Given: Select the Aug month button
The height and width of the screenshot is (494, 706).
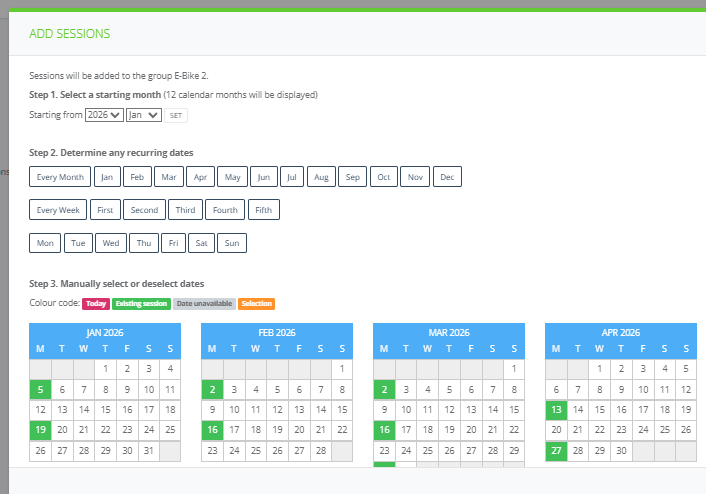Looking at the screenshot, I should point(321,177).
